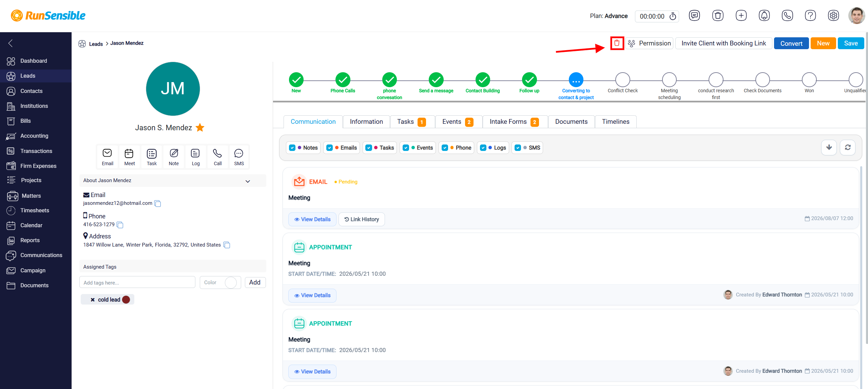Screen dimensions: 868x389
Task: Uncheck the Notes filter checkbox
Action: (292, 148)
